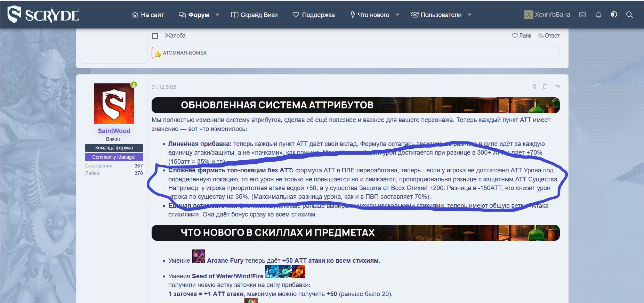Click the people icon beside Пользователи

tap(415, 15)
